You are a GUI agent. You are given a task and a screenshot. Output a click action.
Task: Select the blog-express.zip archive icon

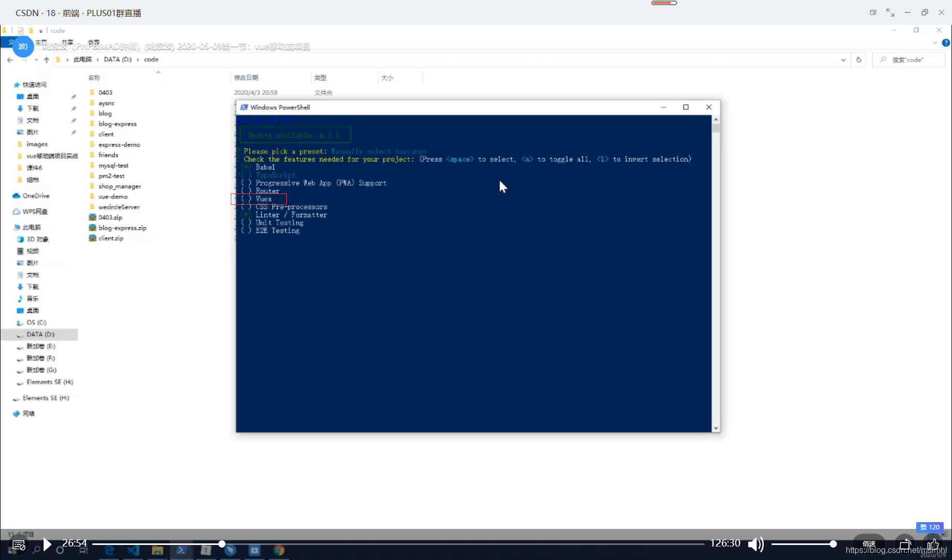93,228
